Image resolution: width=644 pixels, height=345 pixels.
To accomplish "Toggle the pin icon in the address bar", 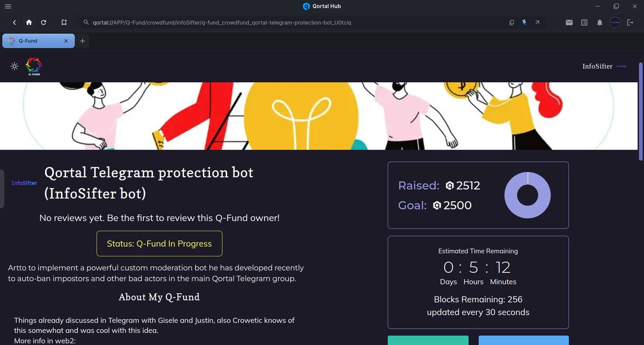I will point(524,23).
